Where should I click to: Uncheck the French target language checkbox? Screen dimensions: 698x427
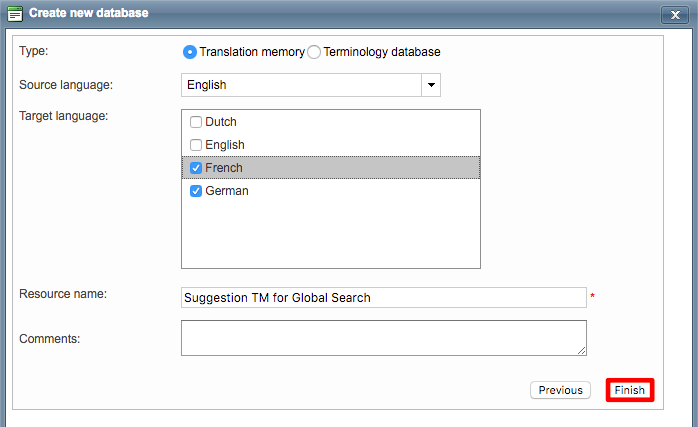[196, 168]
